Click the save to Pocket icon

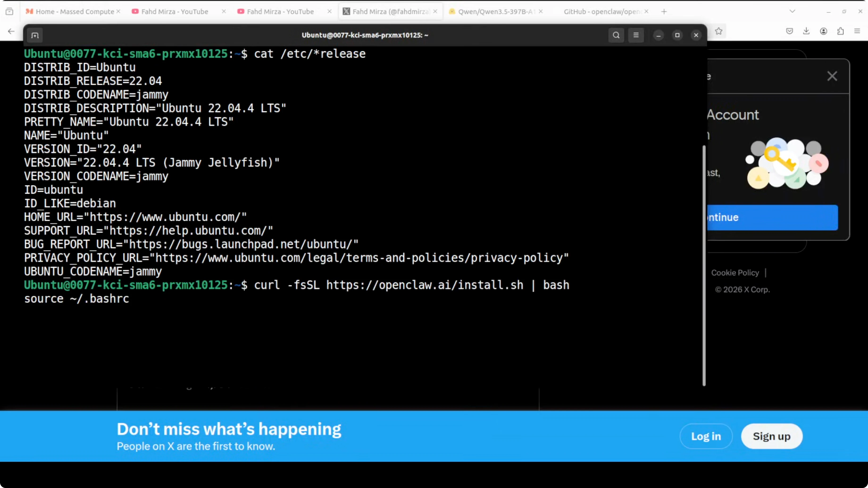pyautogui.click(x=789, y=31)
